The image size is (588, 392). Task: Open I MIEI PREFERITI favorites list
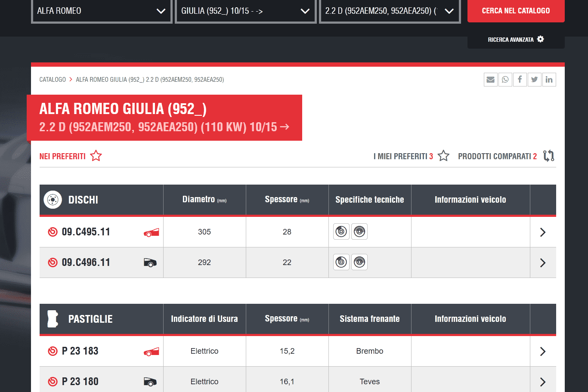pos(403,156)
